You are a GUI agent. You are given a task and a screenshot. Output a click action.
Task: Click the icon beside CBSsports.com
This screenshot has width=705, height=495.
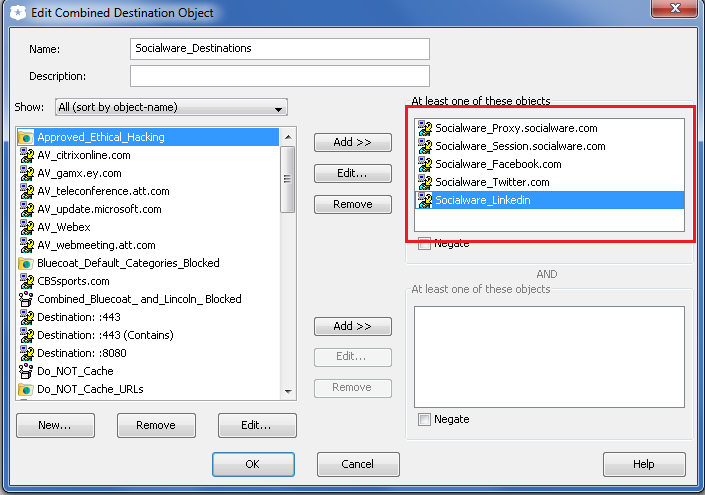[27, 281]
